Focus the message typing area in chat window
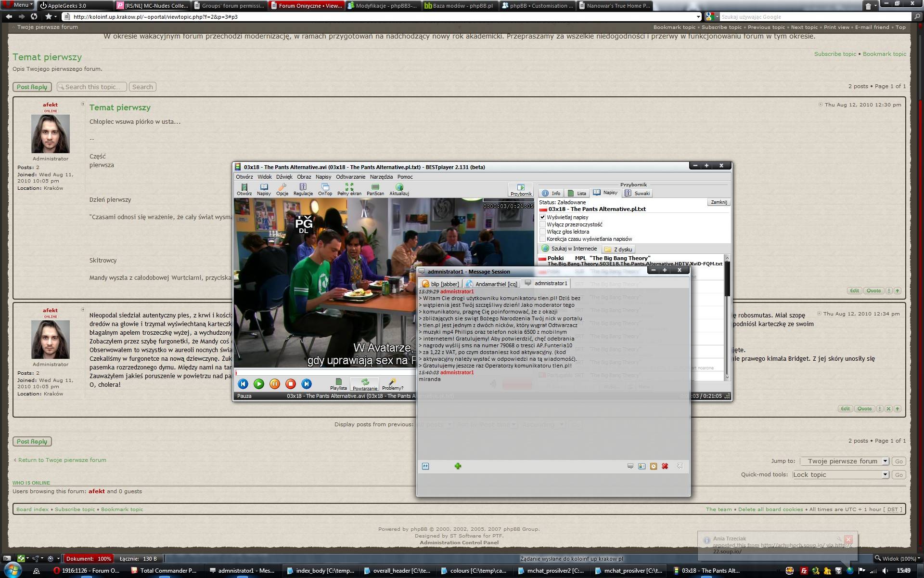924x578 pixels. tap(553, 484)
